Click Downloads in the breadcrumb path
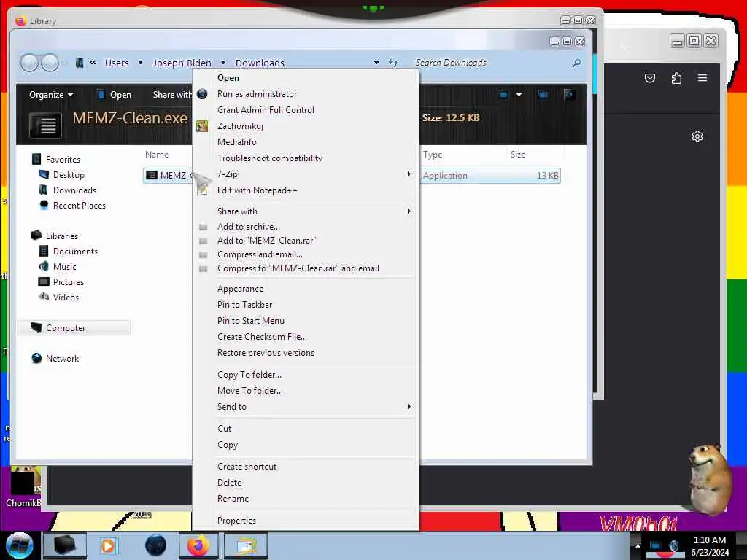747x560 pixels. pyautogui.click(x=260, y=63)
